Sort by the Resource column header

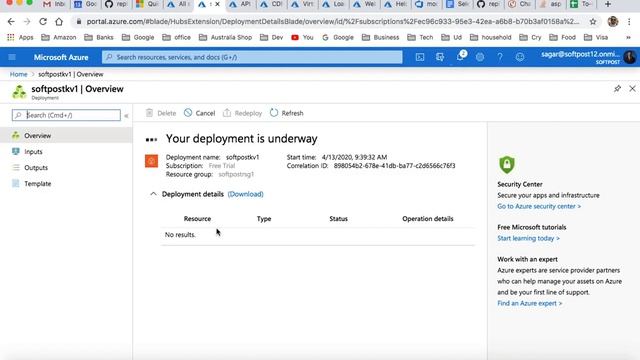(197, 219)
